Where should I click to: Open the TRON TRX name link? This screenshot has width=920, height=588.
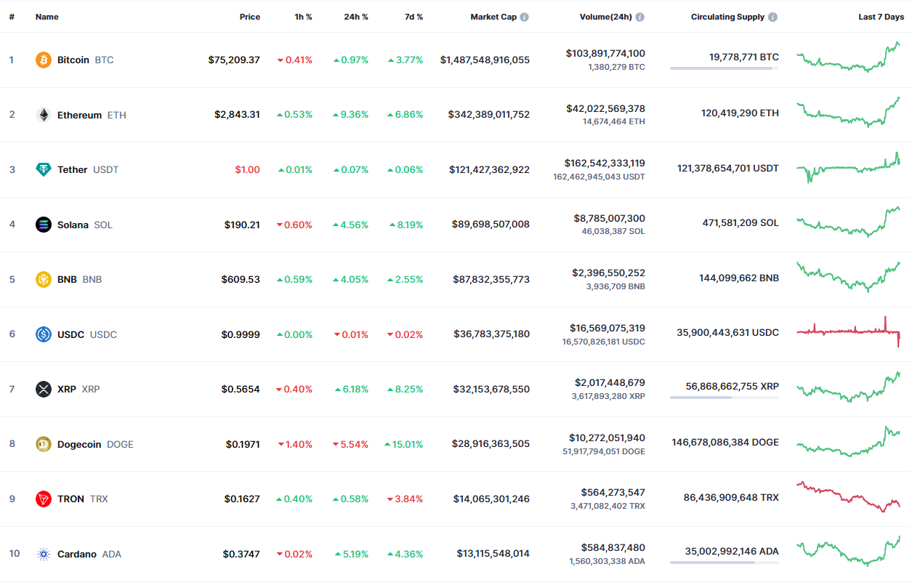(x=83, y=499)
